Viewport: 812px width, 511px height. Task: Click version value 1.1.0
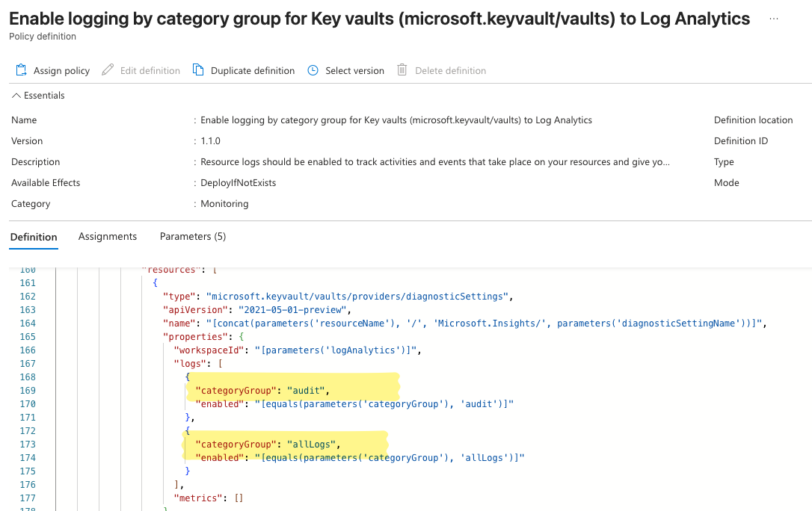tap(210, 140)
